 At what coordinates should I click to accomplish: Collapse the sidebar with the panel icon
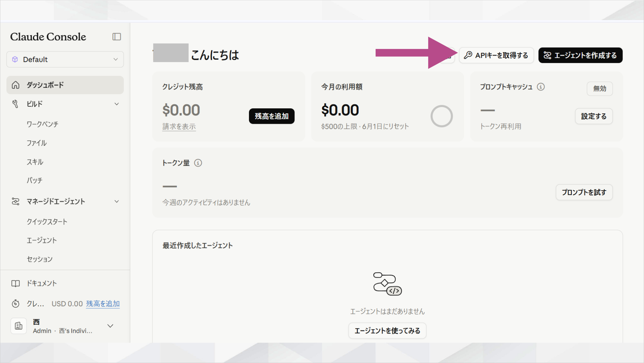[x=117, y=37]
